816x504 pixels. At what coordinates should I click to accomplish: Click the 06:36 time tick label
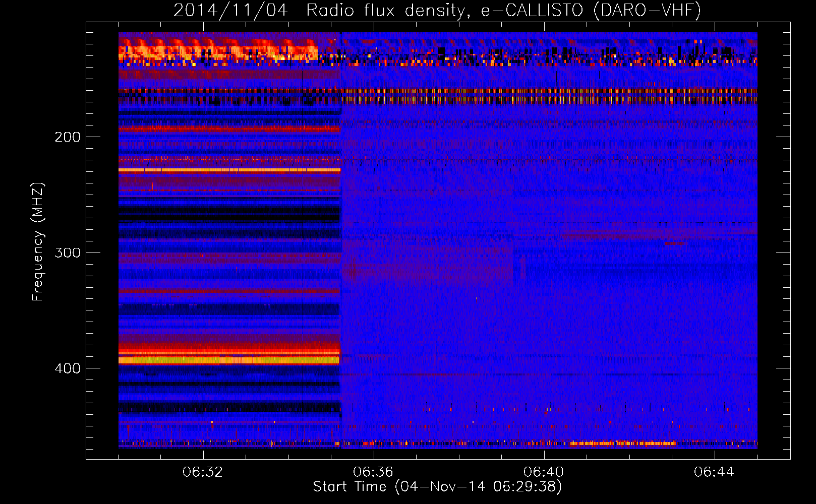(x=373, y=472)
